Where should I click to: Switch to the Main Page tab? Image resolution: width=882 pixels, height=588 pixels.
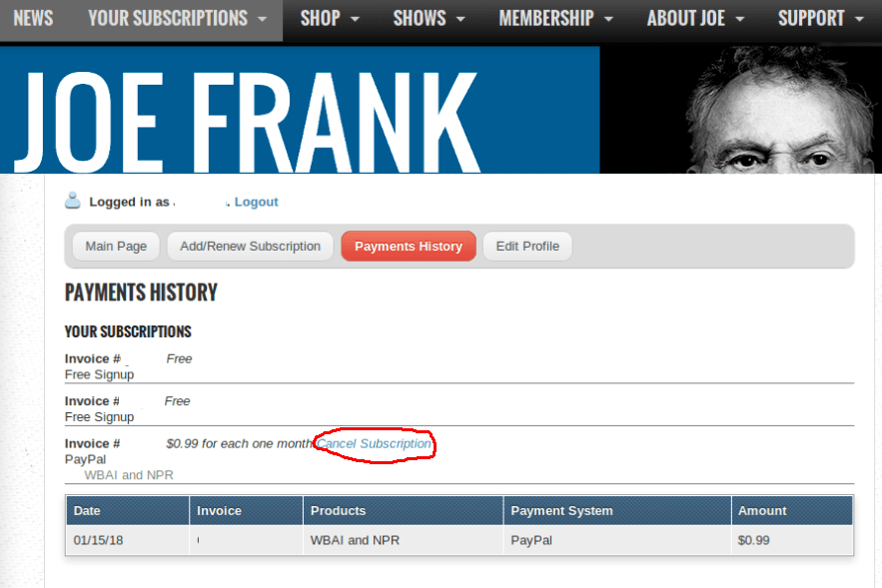point(116,247)
